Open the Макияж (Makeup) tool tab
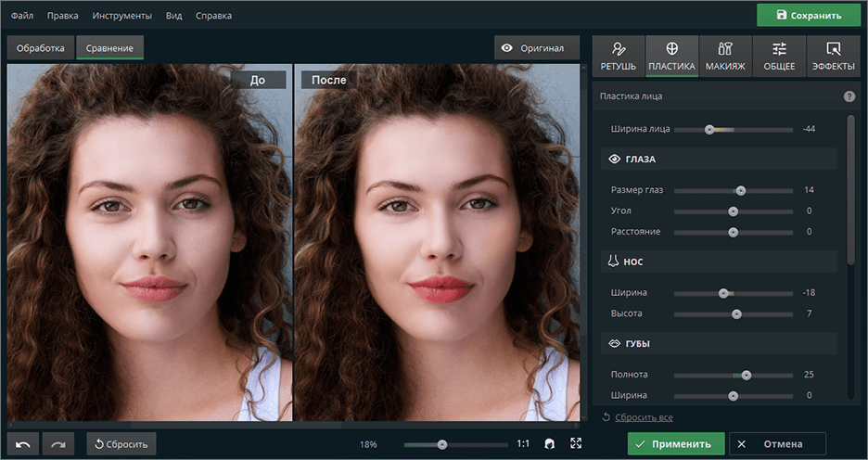 click(x=726, y=56)
